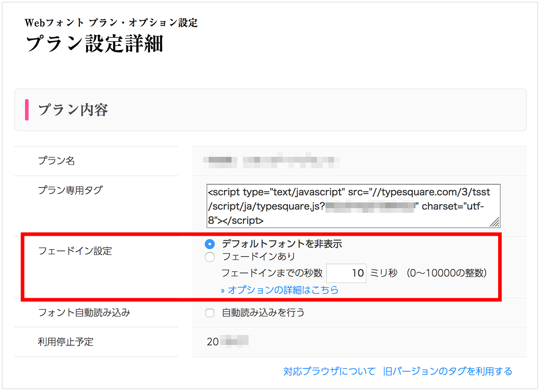The width and height of the screenshot is (541, 392).
Task: Click the フェードインまでの秒数 text
Action: (x=272, y=273)
